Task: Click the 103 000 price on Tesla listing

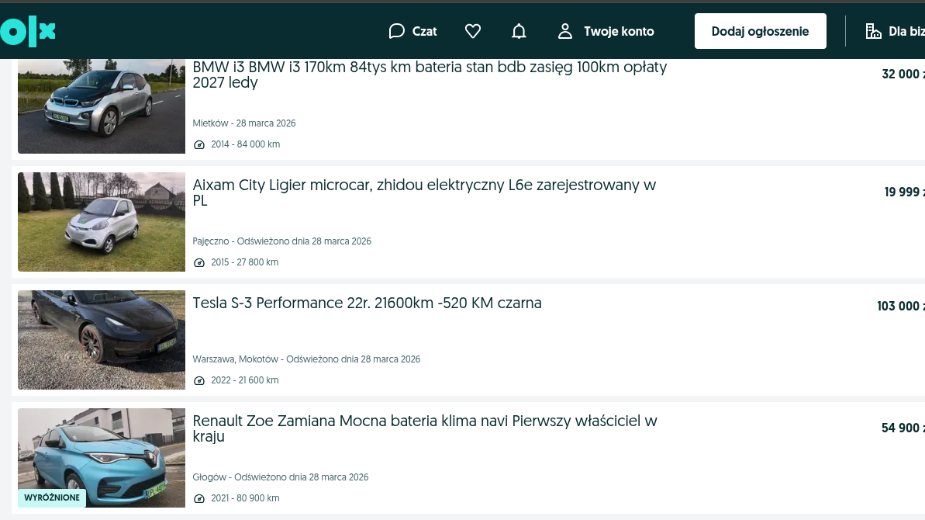Action: 900,306
